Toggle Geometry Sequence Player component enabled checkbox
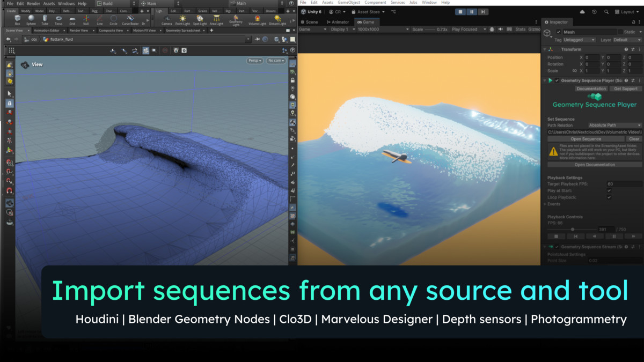 click(557, 80)
